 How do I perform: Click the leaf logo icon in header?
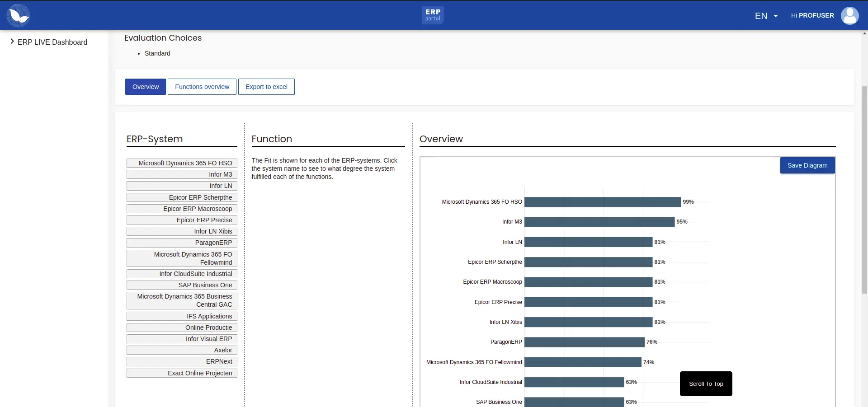pyautogui.click(x=18, y=15)
